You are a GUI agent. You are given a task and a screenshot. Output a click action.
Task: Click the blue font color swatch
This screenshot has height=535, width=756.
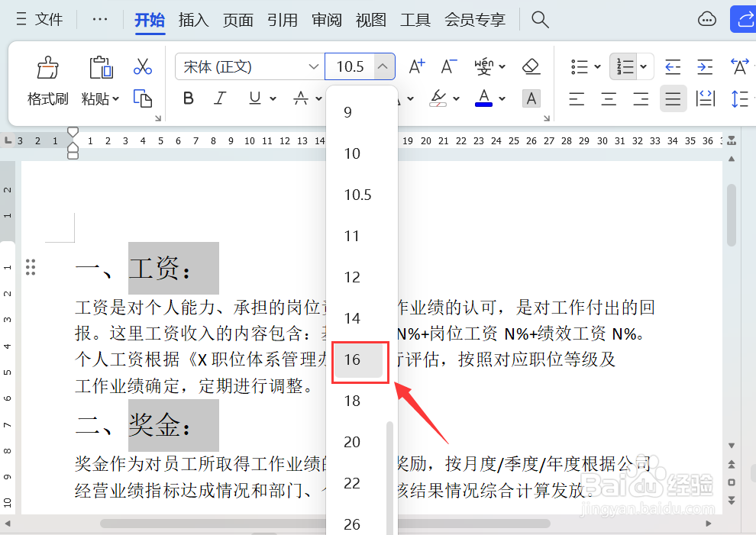[x=483, y=106]
